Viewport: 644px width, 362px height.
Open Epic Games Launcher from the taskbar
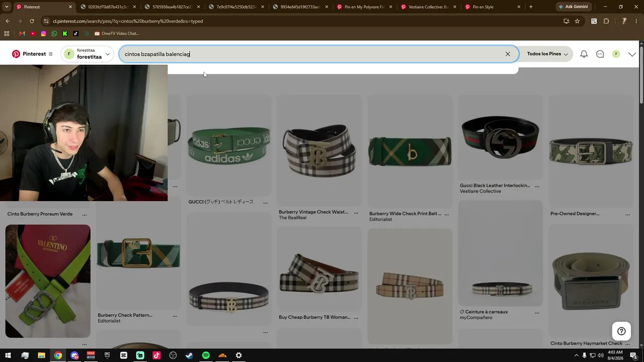tap(107, 355)
